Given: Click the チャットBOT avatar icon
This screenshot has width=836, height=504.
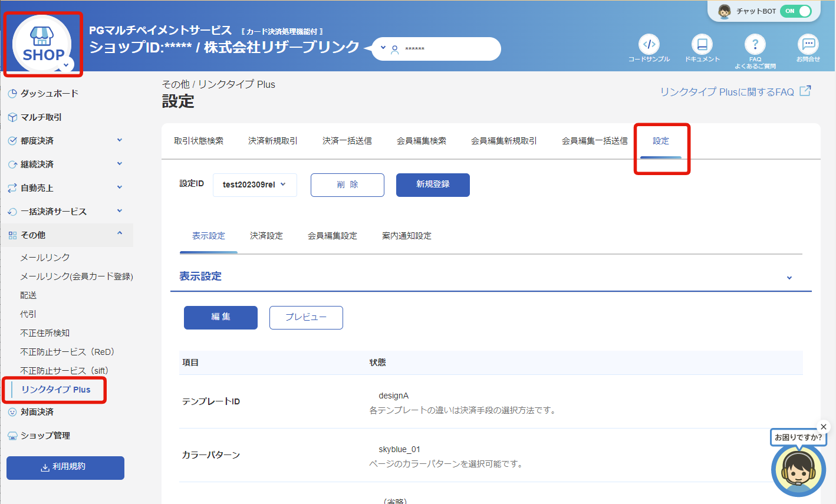Looking at the screenshot, I should (725, 11).
